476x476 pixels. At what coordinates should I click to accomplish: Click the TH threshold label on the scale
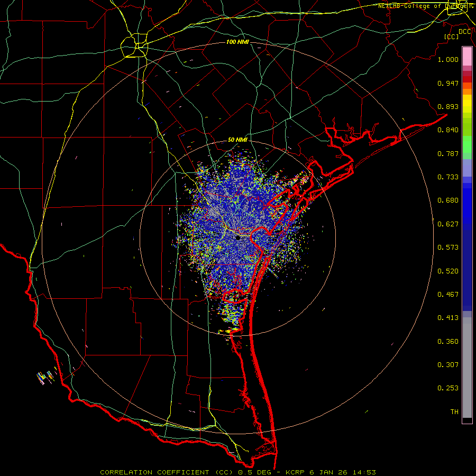[454, 412]
